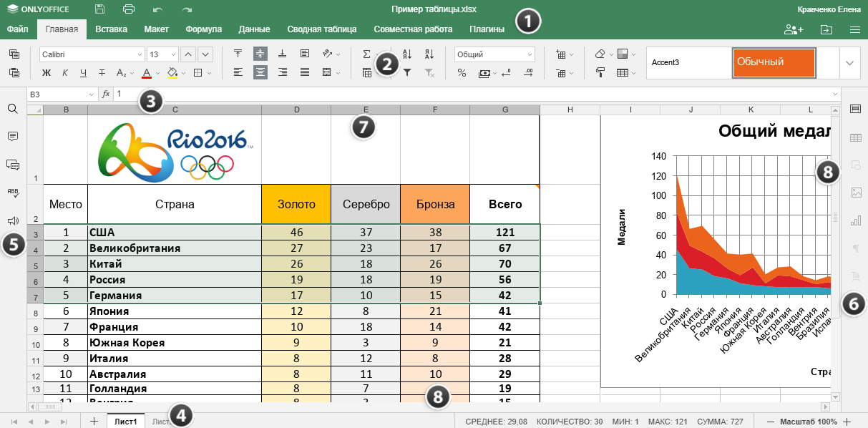Screen dimensions: 868x428
Task: Switch to the Данные tab
Action: (x=254, y=29)
